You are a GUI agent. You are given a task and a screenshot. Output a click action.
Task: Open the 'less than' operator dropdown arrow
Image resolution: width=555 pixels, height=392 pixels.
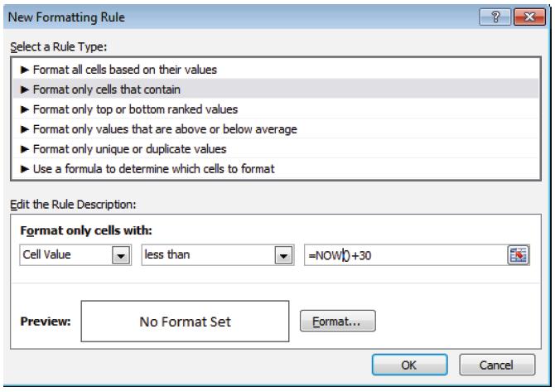coord(283,255)
